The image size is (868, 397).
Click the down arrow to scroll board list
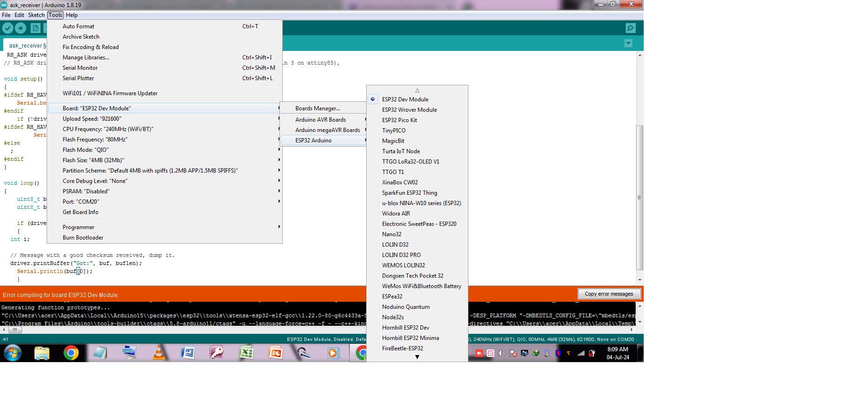pos(417,357)
